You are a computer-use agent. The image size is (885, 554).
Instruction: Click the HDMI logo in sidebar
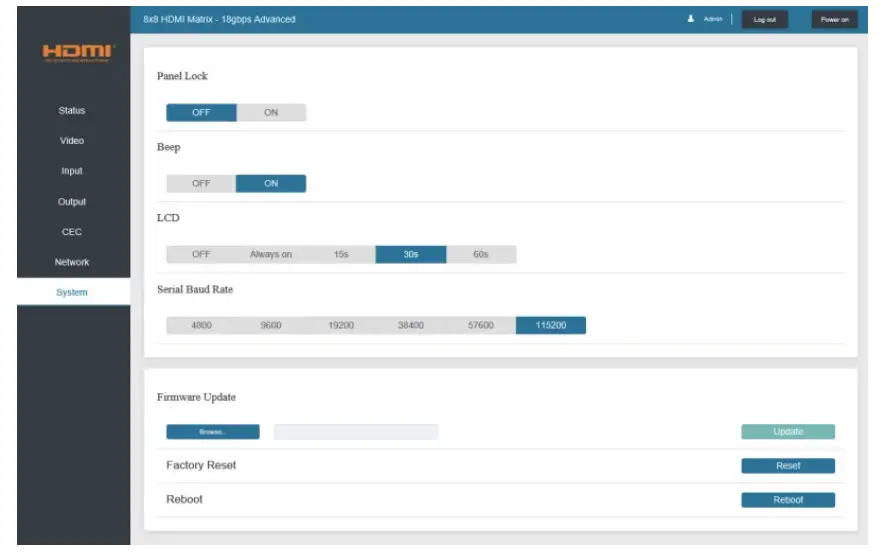[x=78, y=53]
